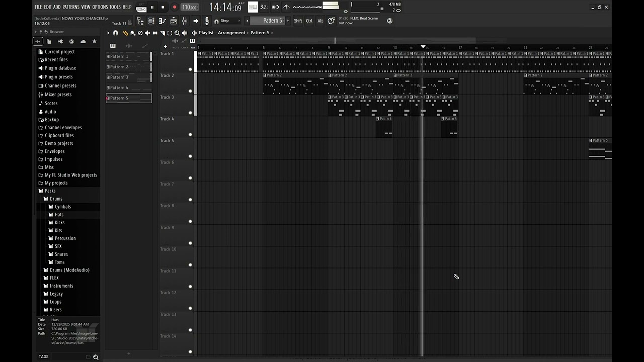Mute Track 1 using its dot switch
The image size is (644, 362).
tap(190, 69)
